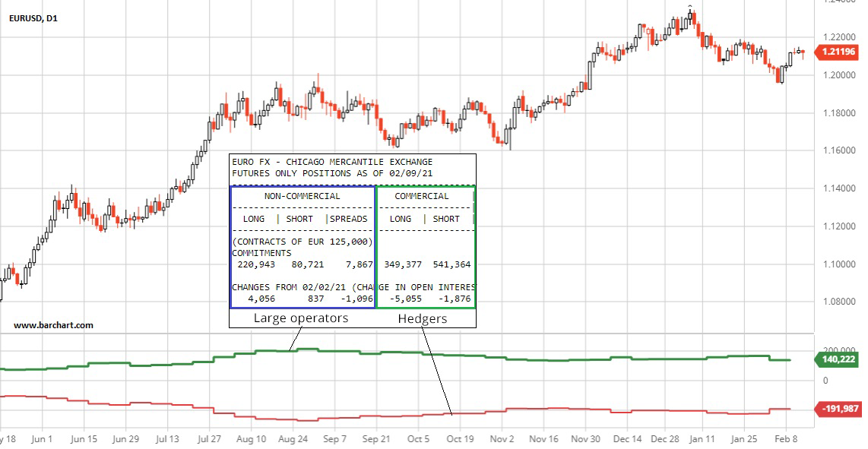Screen dimensions: 868x449
Task: Click the Jun 29 date label
Action: point(125,439)
